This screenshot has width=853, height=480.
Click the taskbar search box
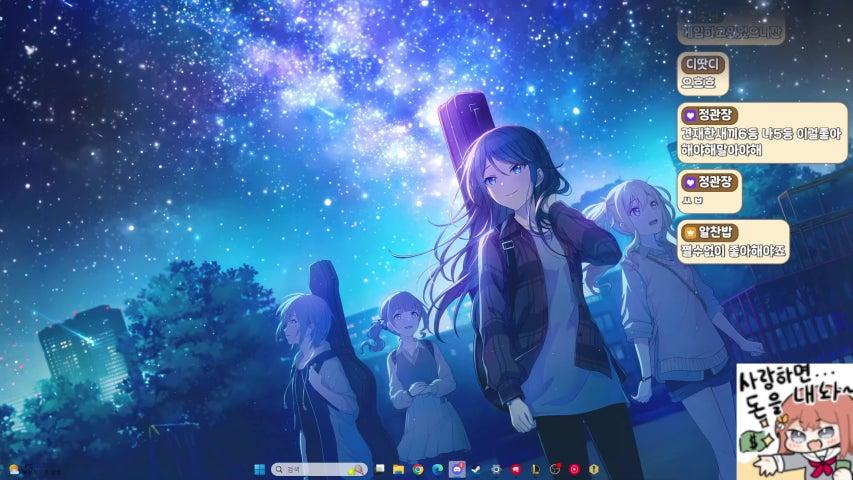click(319, 469)
